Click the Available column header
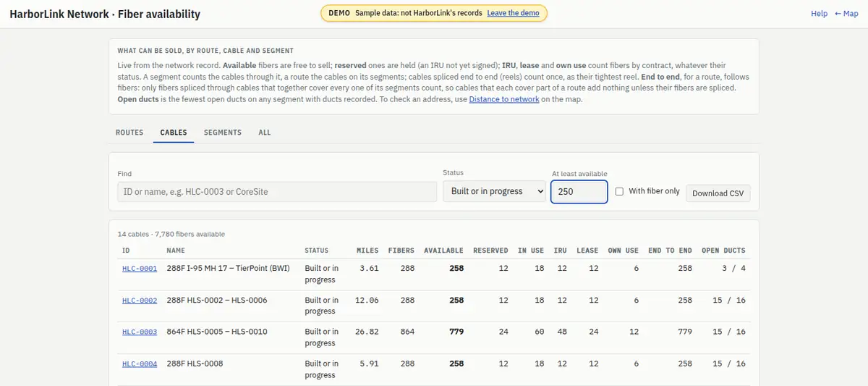 (443, 251)
